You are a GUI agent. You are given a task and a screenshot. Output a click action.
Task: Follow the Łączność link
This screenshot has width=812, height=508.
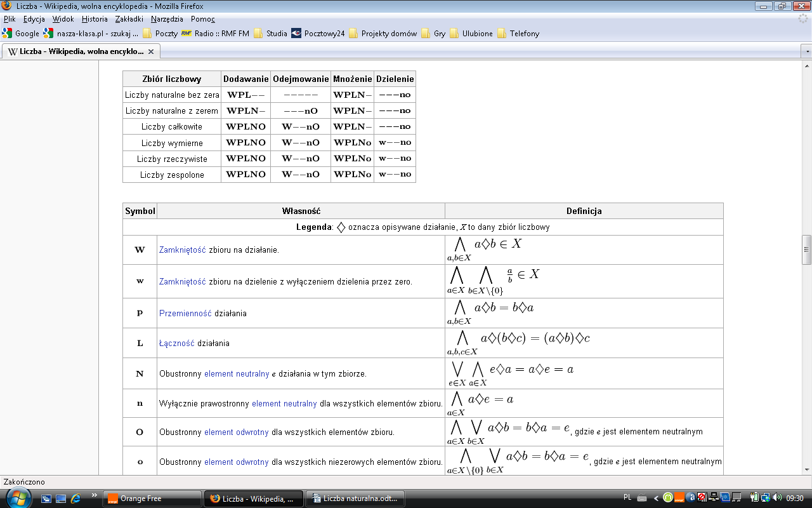tap(176, 344)
